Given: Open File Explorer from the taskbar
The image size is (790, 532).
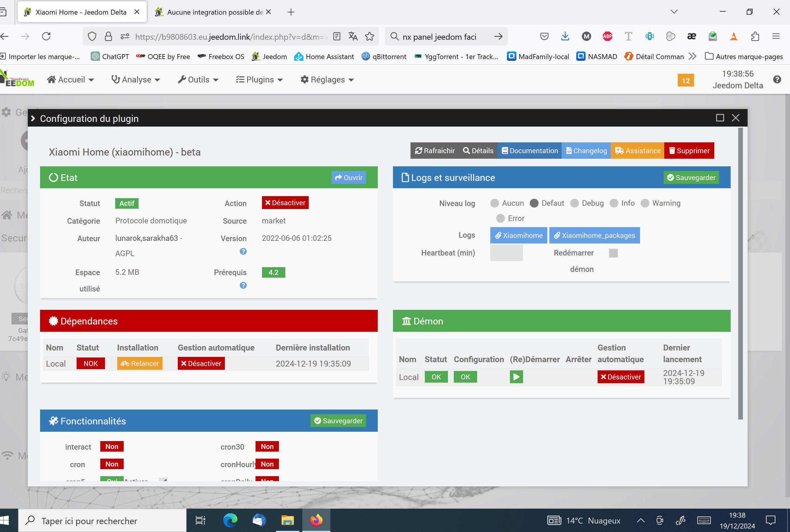Looking at the screenshot, I should [x=287, y=520].
